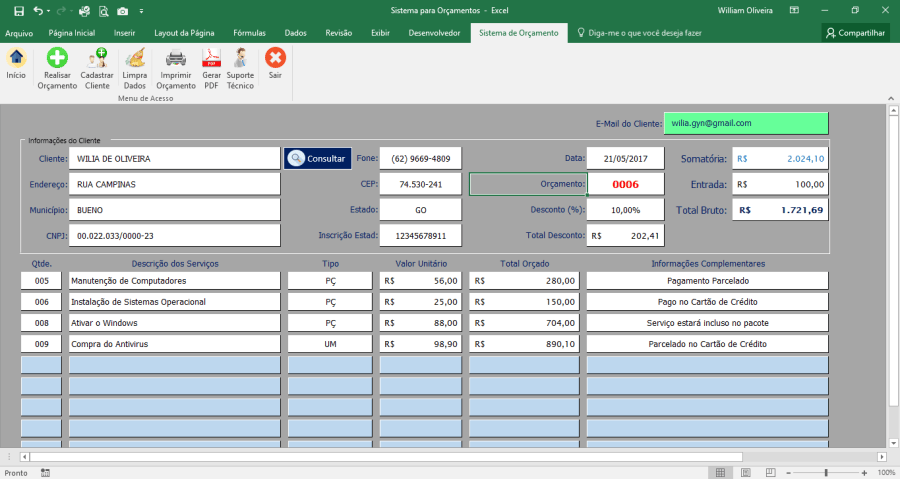
Task: Select Normal view icon in status bar
Action: 720,473
